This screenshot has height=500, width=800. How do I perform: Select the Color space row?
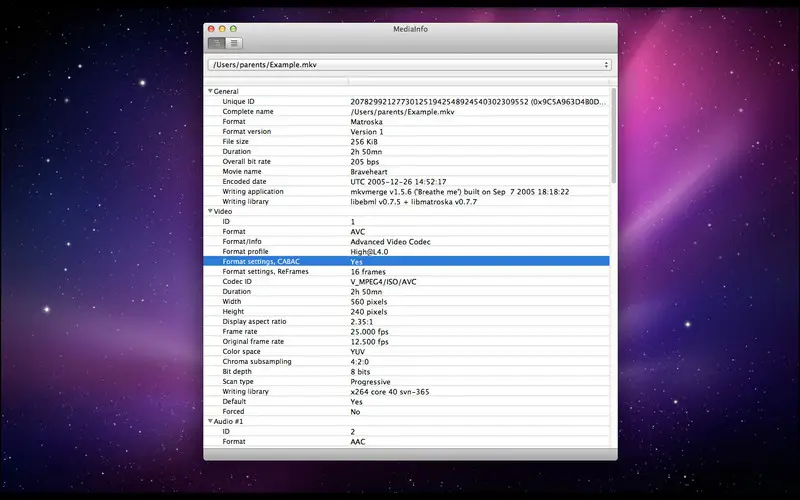pyautogui.click(x=406, y=352)
